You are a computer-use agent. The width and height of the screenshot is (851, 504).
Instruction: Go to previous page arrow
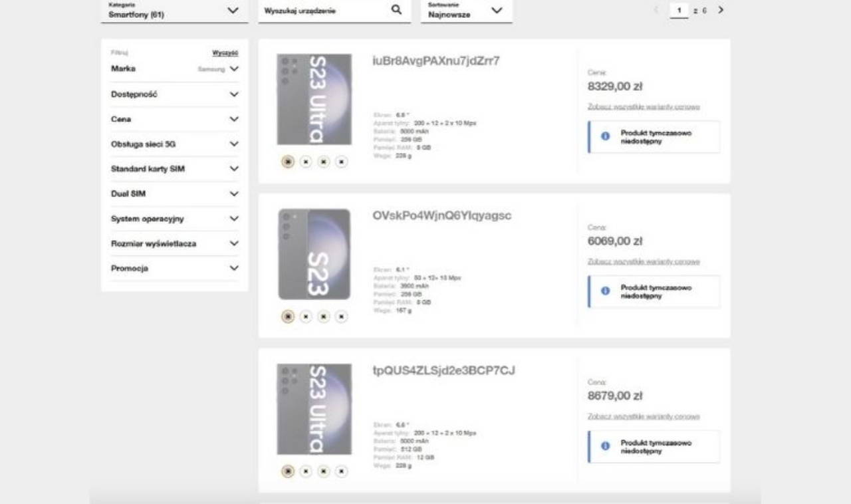pyautogui.click(x=656, y=10)
